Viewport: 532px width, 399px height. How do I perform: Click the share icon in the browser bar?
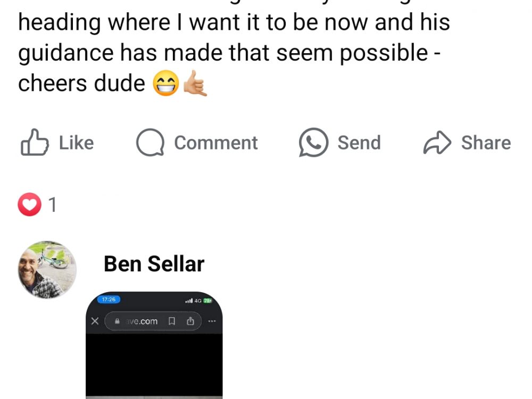[x=190, y=321]
